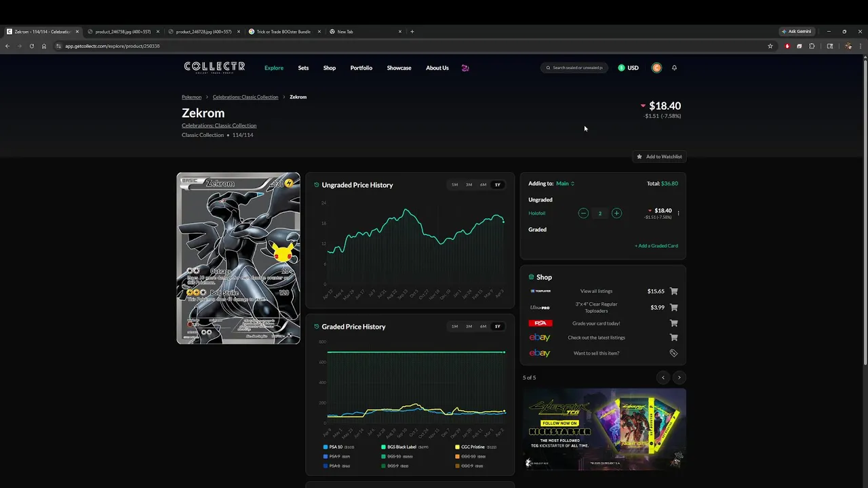Viewport: 868px width, 488px height.
Task: Increase Holofoil quantity with plus button
Action: (616, 213)
